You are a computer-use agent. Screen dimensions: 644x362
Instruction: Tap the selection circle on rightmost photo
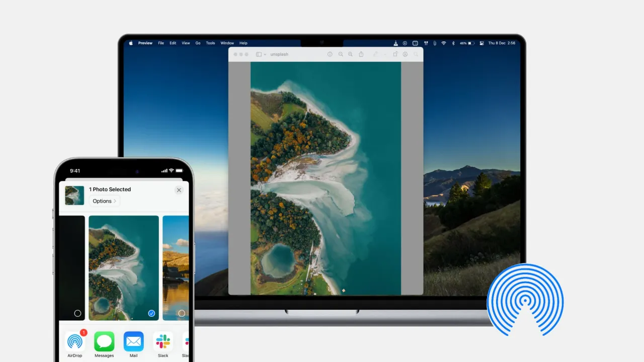coord(182,313)
